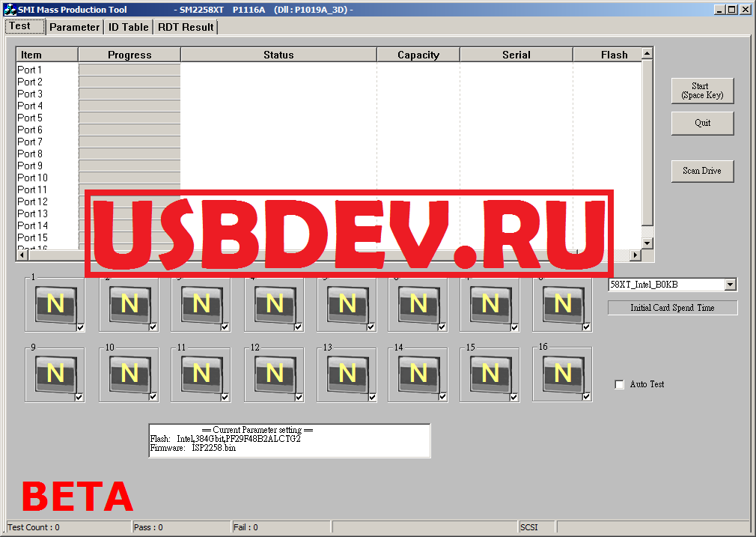Click the Initial Card Spend Time button
This screenshot has width=756, height=537.
point(673,308)
